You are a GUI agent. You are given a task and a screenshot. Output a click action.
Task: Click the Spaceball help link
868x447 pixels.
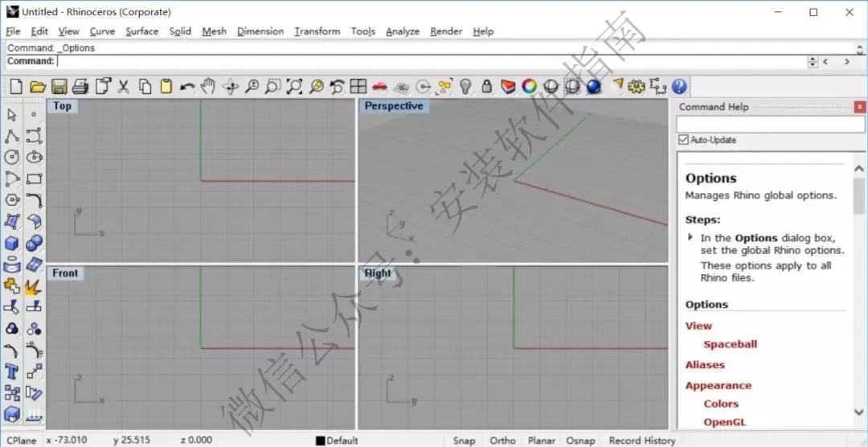pyautogui.click(x=730, y=344)
